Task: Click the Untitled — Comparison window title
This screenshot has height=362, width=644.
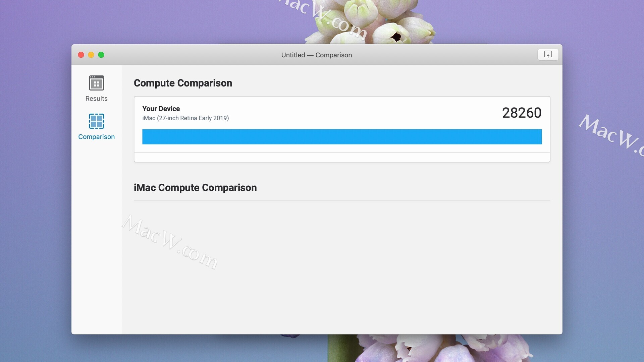Action: 317,55
